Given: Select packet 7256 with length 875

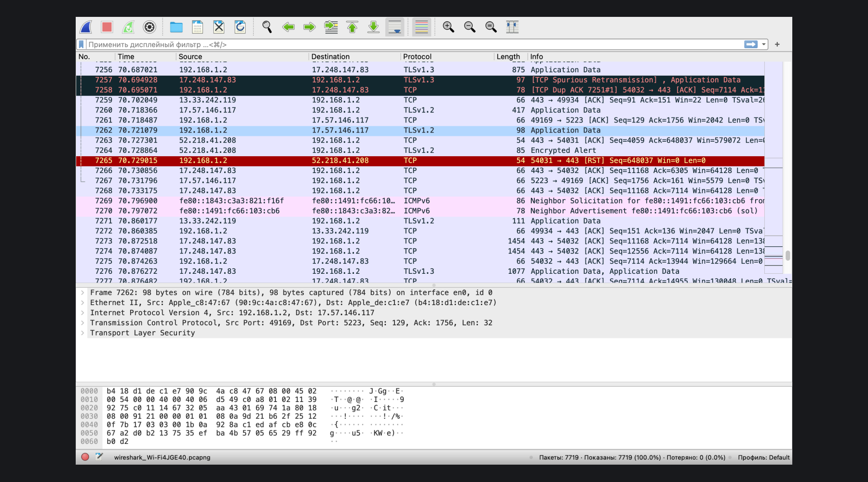Looking at the screenshot, I should (420, 70).
